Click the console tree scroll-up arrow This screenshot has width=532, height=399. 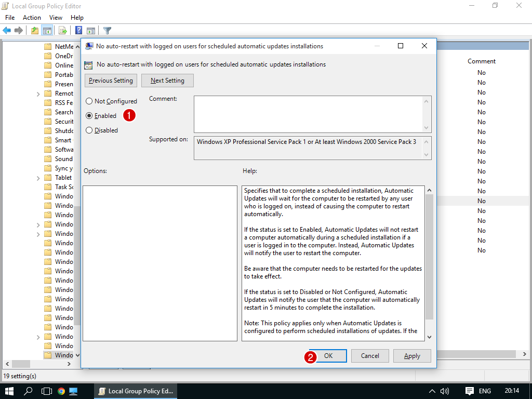[x=78, y=46]
